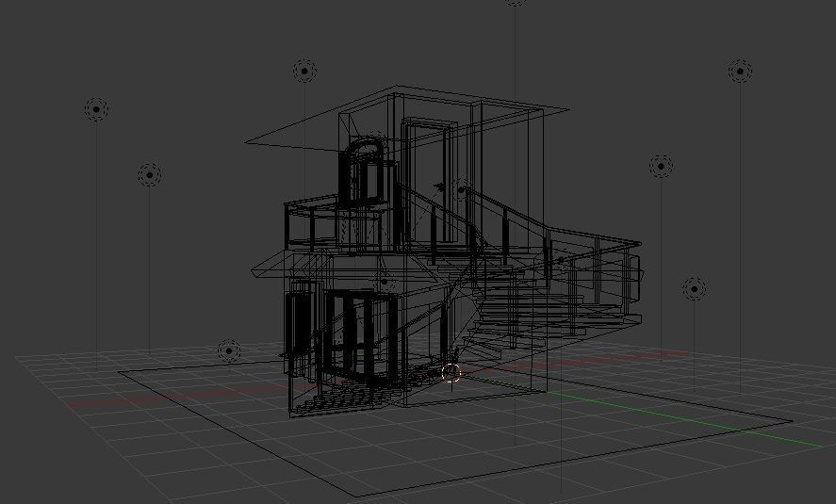Select the upper-floor rectangular doorway frame
Image resolution: width=836 pixels, height=504 pixels.
pos(428,182)
